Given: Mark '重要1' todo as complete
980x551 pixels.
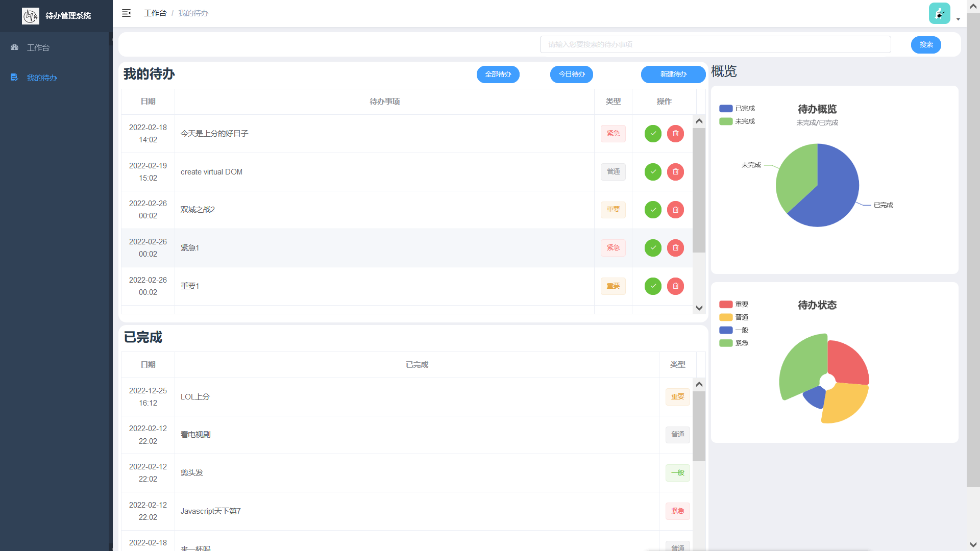Looking at the screenshot, I should [x=653, y=286].
